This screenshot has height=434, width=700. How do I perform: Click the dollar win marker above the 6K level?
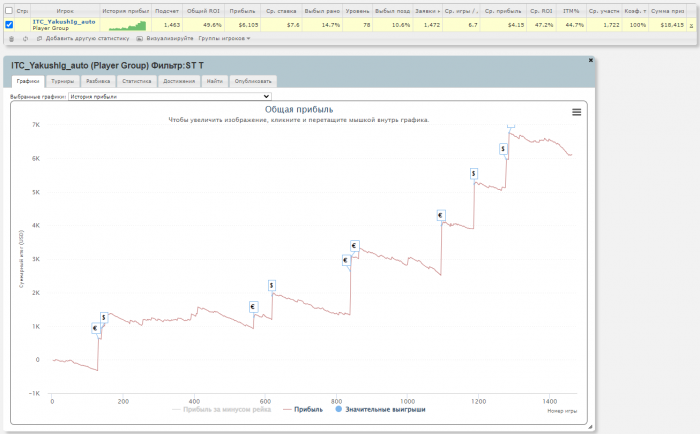[x=503, y=149]
